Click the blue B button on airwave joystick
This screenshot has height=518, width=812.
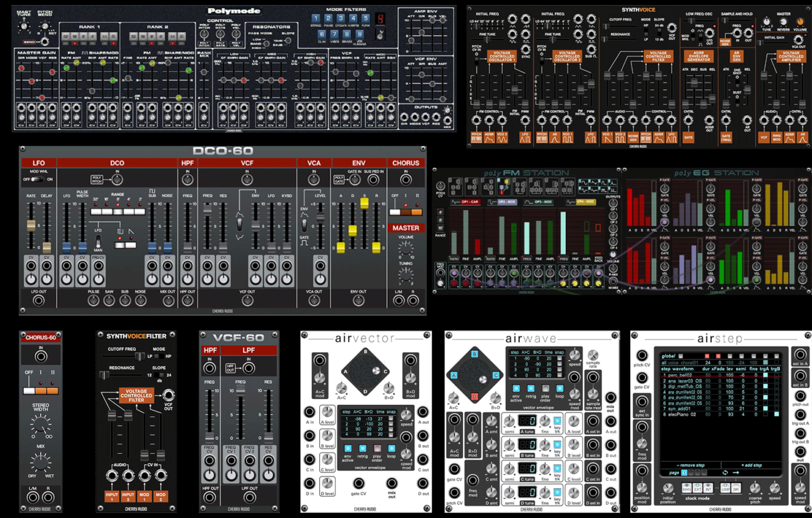[x=474, y=354]
